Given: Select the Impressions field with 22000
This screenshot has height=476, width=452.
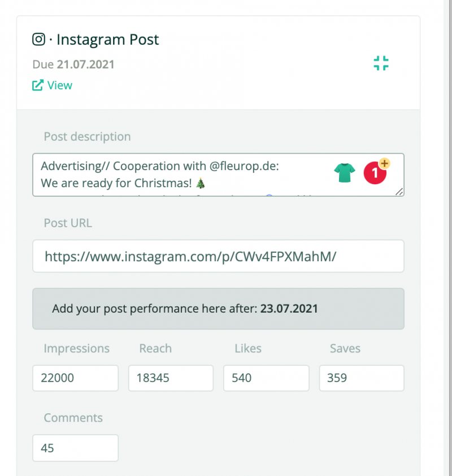Looking at the screenshot, I should tap(76, 378).
